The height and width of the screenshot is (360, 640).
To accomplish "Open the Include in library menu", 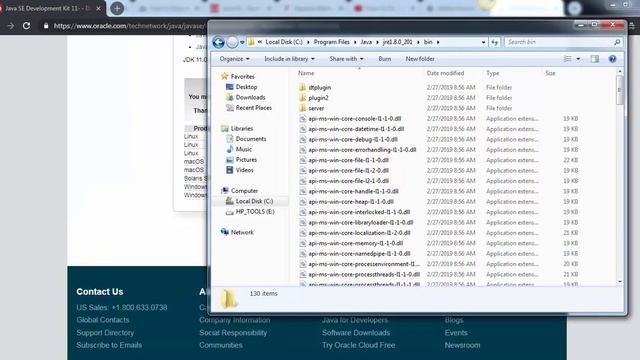I will click(x=289, y=59).
